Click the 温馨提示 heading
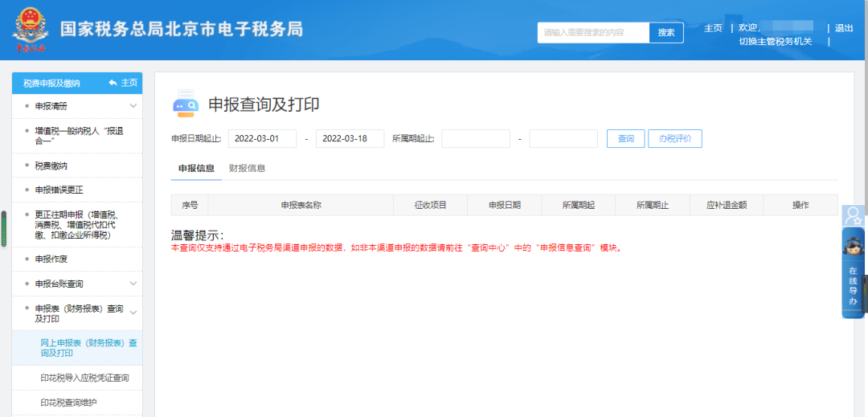The image size is (868, 417). tap(198, 235)
